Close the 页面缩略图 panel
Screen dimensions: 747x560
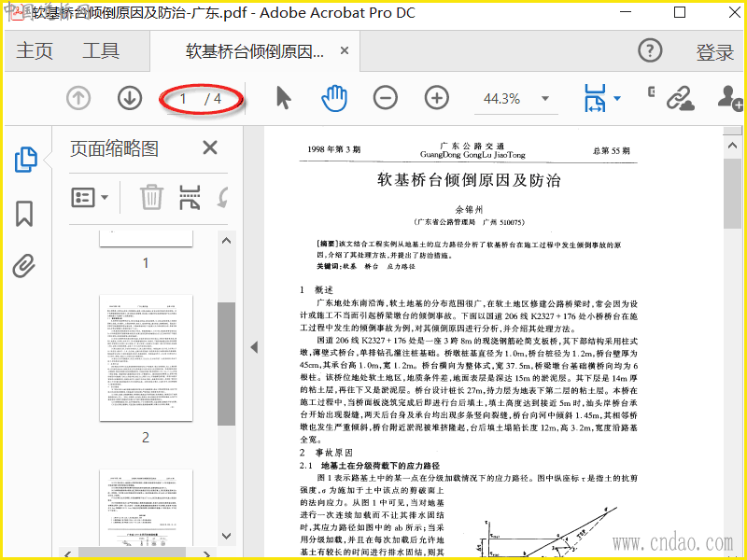[x=210, y=147]
